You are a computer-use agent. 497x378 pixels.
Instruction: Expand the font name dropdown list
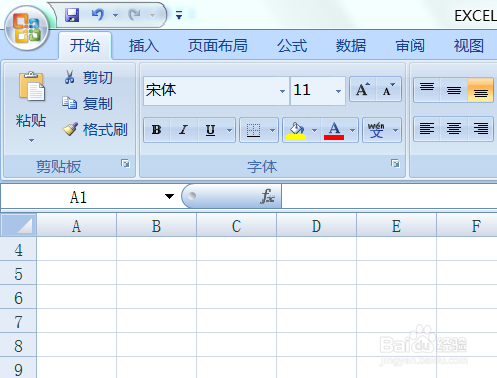pos(282,91)
